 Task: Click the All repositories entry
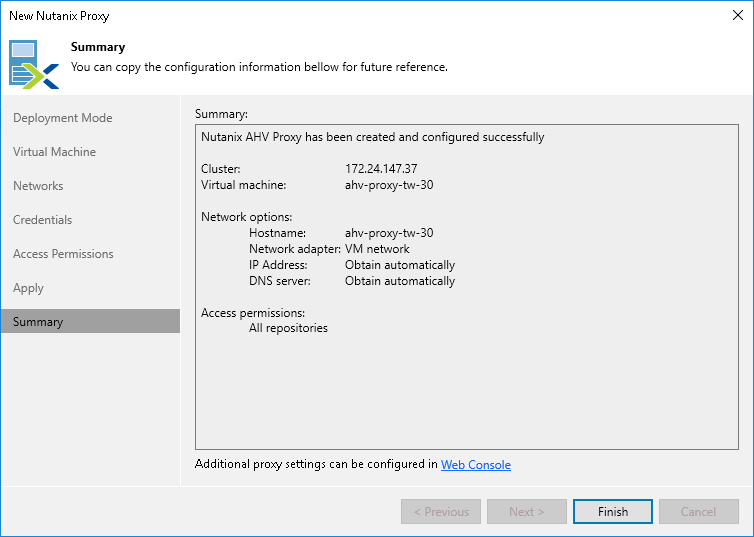click(288, 328)
